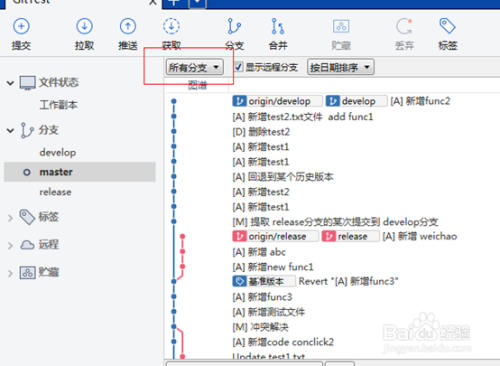Click the 分支 branch icon in sidebar

(x=27, y=130)
